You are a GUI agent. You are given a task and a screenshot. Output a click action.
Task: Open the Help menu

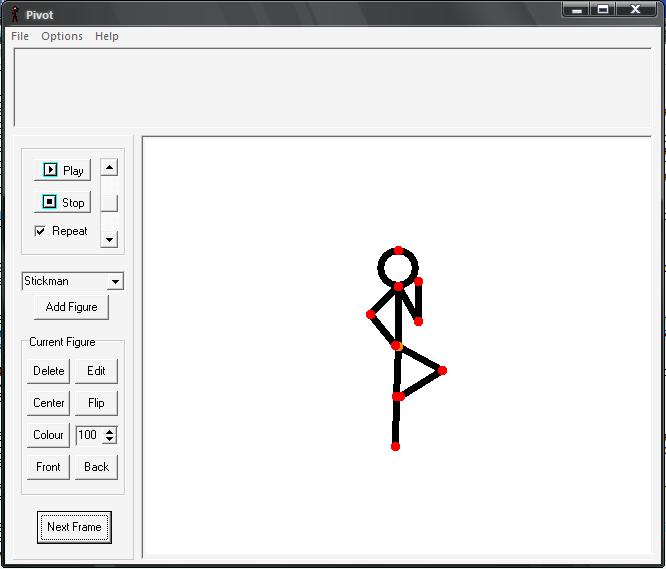pos(107,36)
